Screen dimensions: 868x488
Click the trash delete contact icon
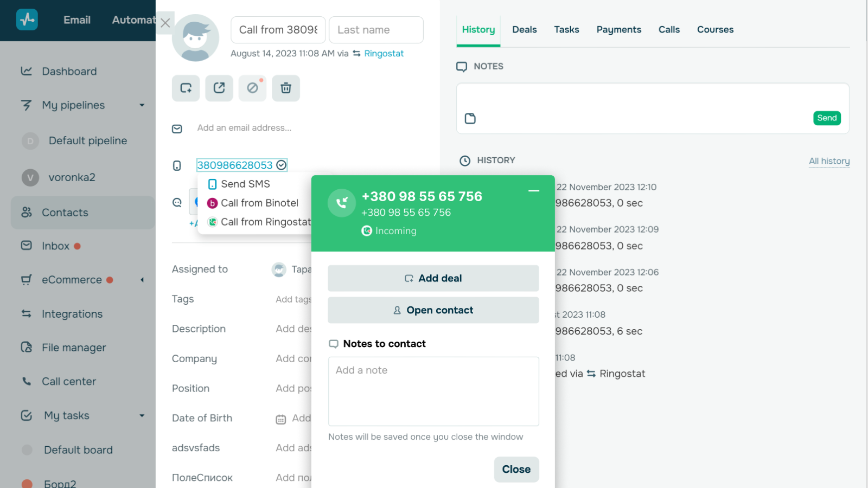click(286, 88)
